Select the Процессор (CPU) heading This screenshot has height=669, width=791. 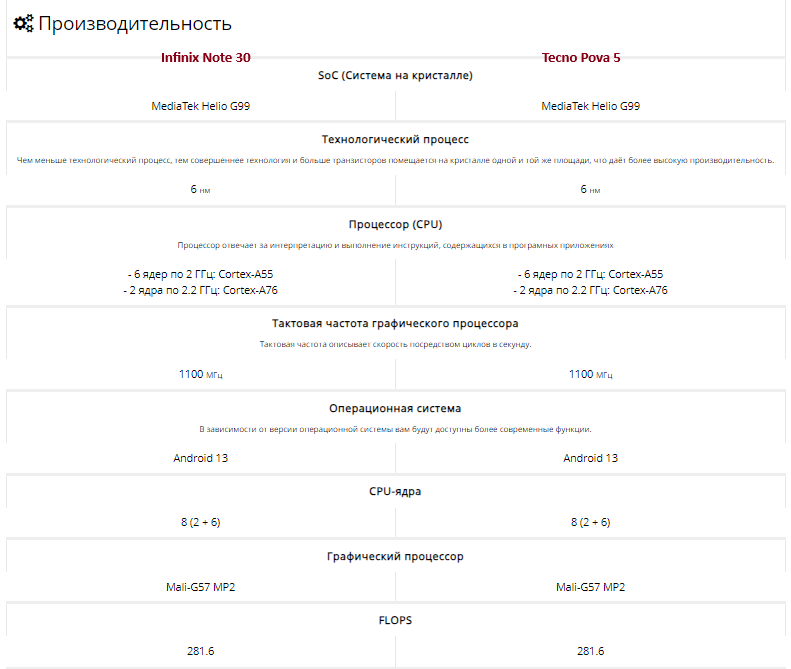click(x=395, y=225)
